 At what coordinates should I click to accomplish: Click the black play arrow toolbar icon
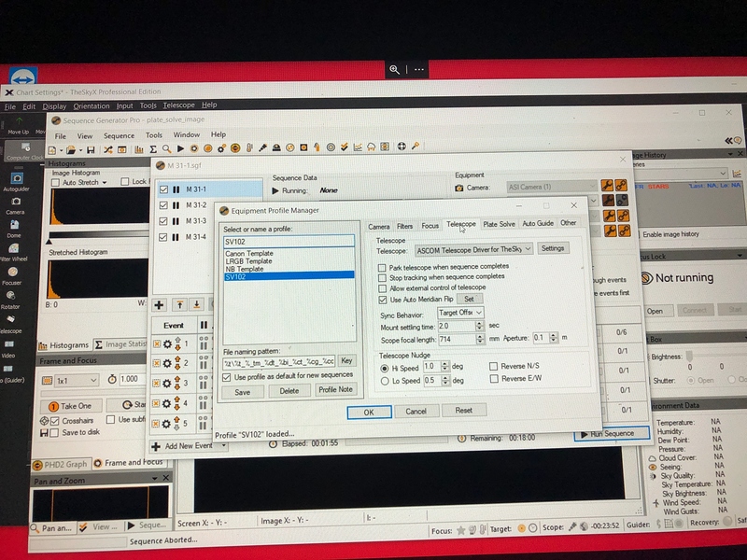(180, 148)
